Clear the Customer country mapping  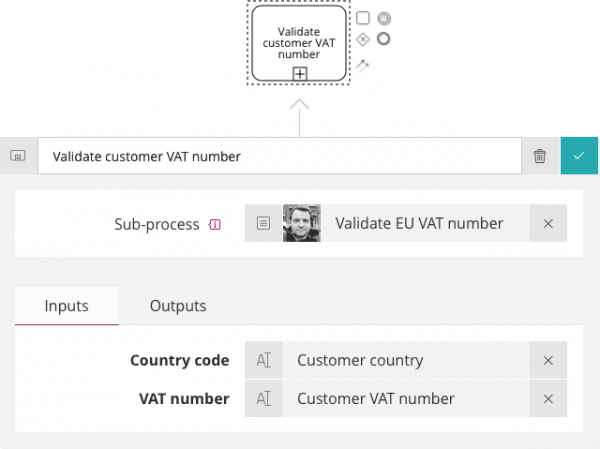click(548, 360)
